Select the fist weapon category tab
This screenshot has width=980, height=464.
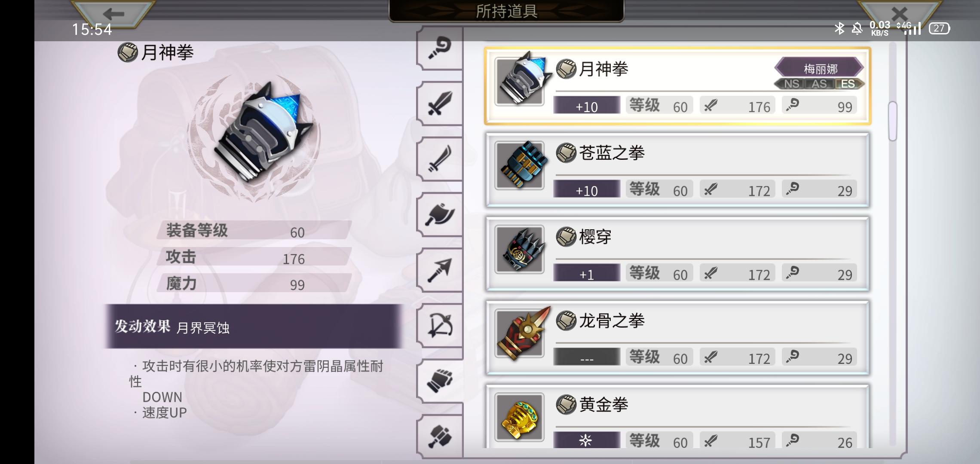[x=440, y=381]
